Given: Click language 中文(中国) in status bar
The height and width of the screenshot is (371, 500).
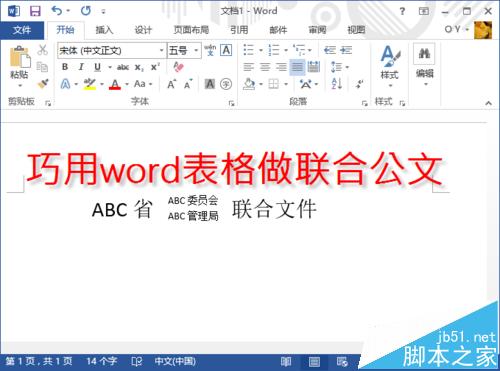Looking at the screenshot, I should pyautogui.click(x=175, y=361).
